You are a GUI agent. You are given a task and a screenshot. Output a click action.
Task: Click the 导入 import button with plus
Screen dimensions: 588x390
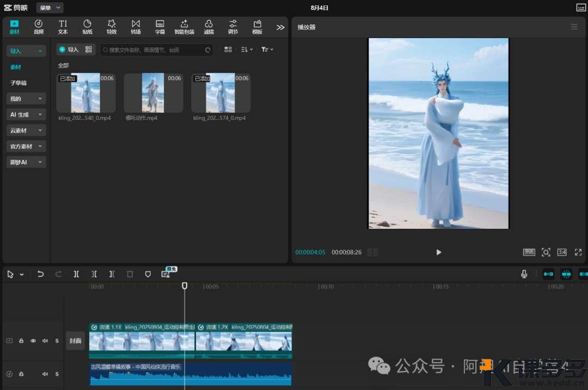click(69, 50)
